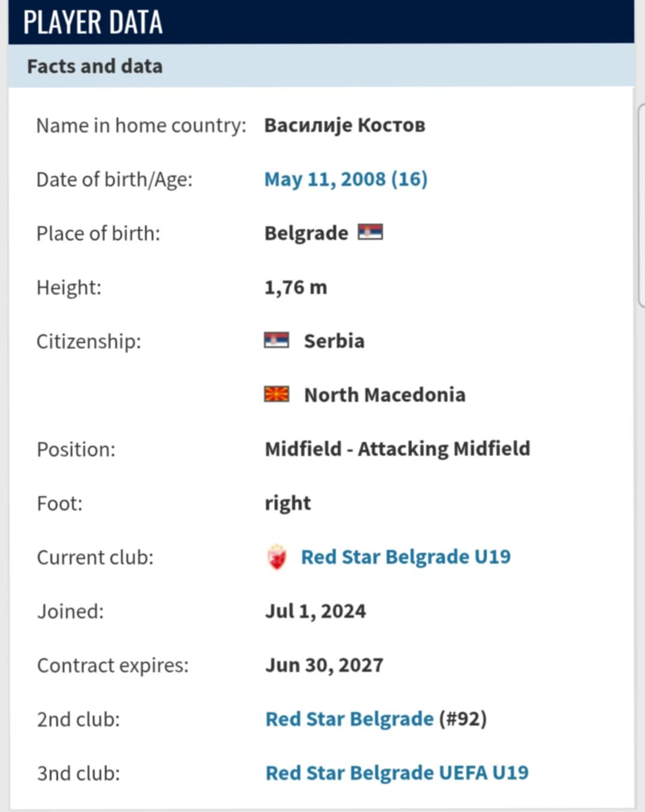Viewport: 645px width, 812px height.
Task: Open the 2nd club Red Star Belgrade link
Action: tap(349, 719)
